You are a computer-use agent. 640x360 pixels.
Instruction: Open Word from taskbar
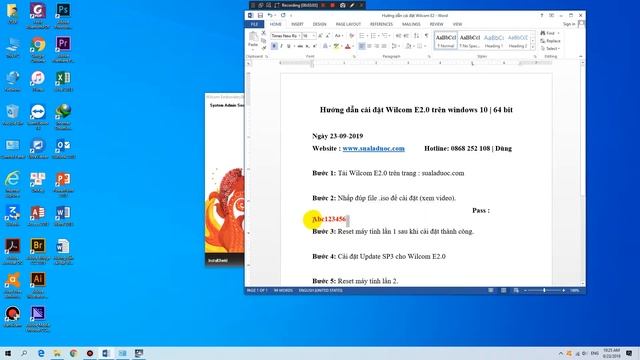point(106,353)
